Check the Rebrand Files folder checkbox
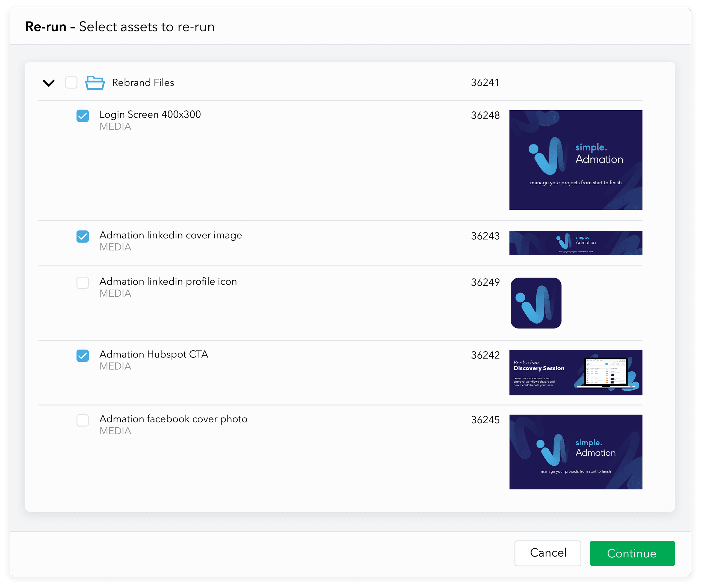Image resolution: width=701 pixels, height=588 pixels. point(71,82)
